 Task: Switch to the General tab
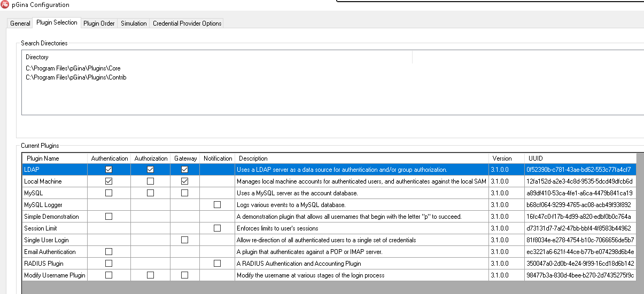click(x=20, y=23)
